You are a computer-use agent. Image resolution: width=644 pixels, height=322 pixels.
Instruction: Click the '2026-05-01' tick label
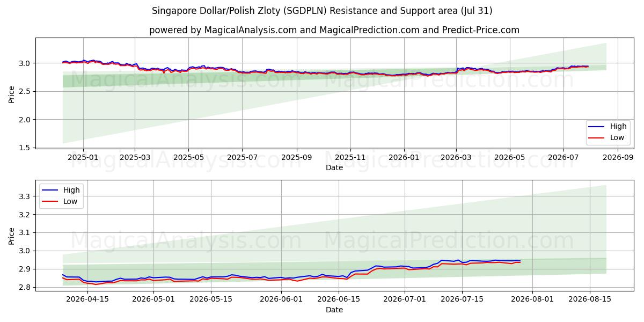click(153, 299)
